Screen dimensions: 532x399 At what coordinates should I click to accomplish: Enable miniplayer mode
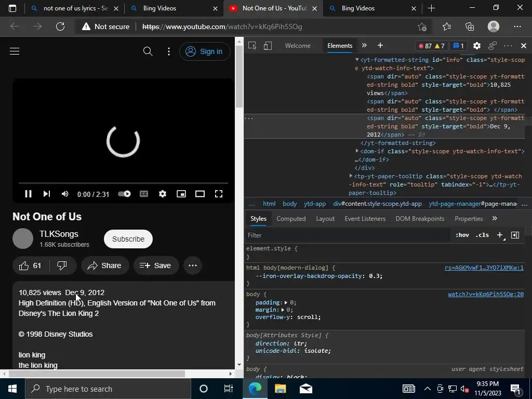click(x=181, y=194)
